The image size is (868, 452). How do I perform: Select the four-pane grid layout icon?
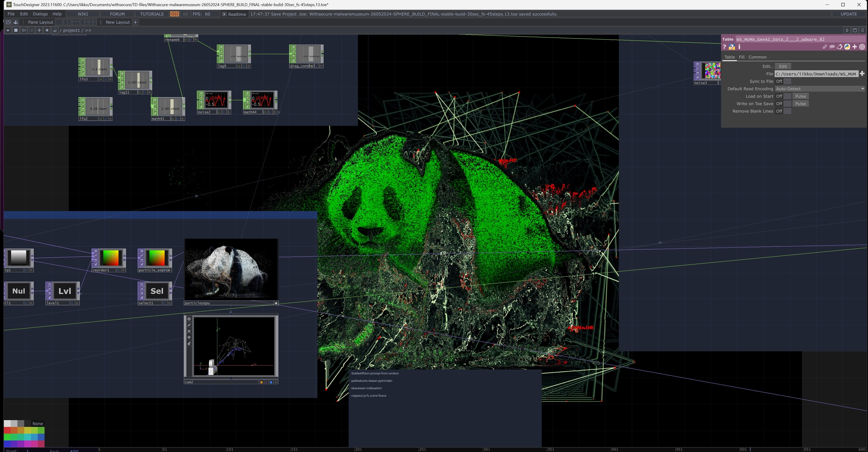(93, 22)
